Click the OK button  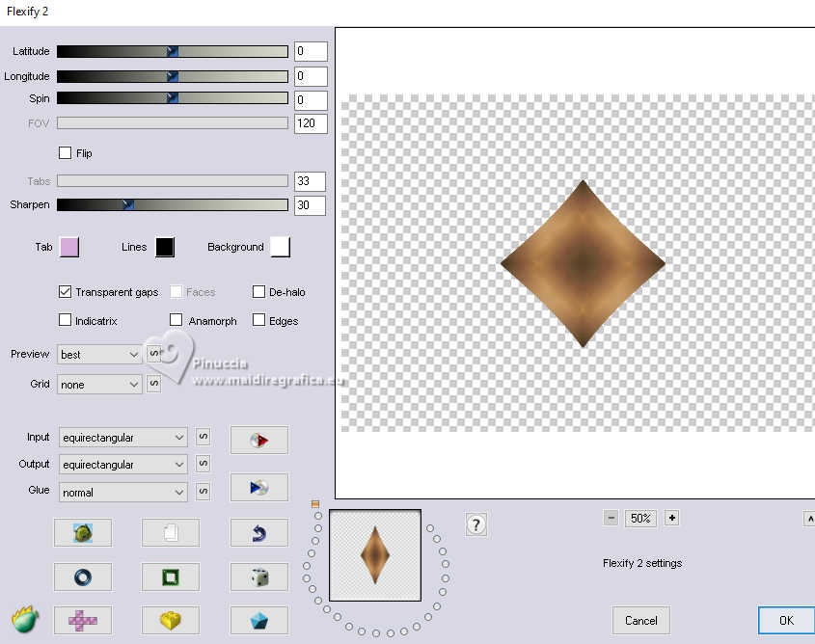pos(786,621)
